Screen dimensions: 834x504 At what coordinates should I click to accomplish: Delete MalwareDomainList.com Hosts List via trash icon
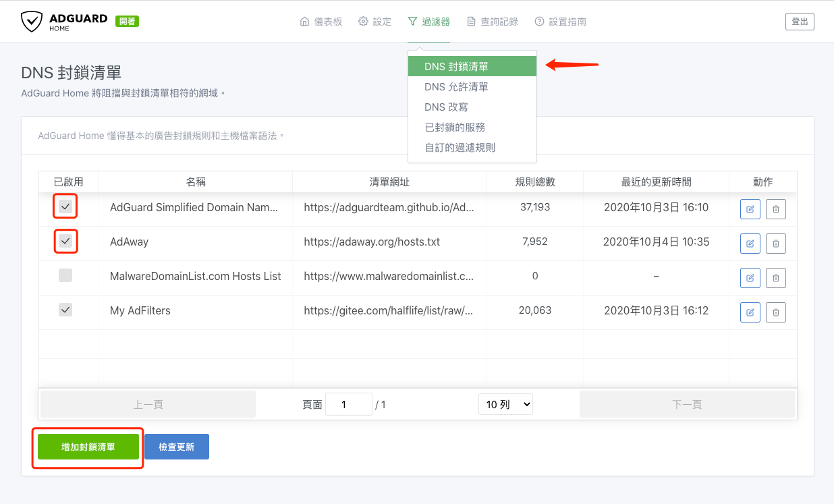point(775,277)
